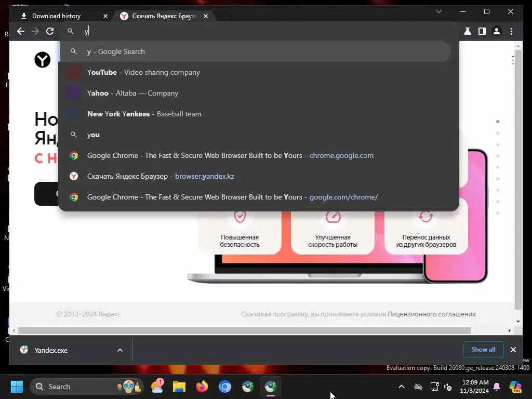Image resolution: width=532 pixels, height=399 pixels.
Task: Click Show all downloads
Action: (483, 350)
